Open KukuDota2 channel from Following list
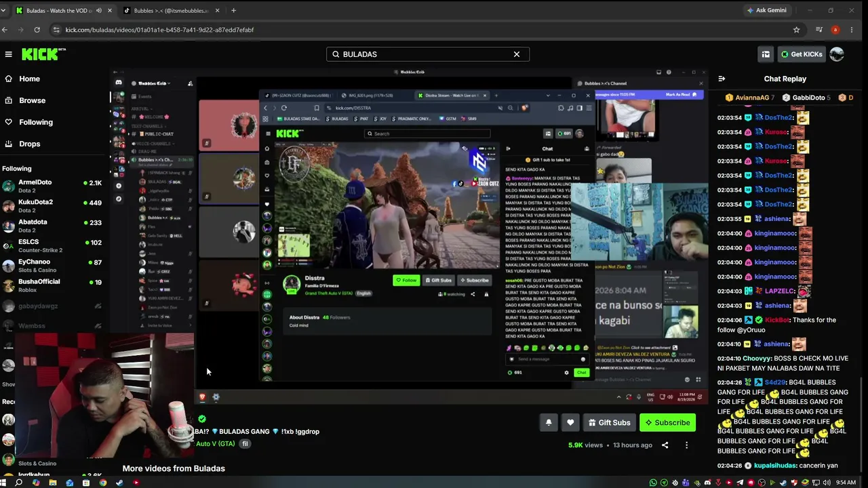This screenshot has height=488, width=868. (x=52, y=206)
